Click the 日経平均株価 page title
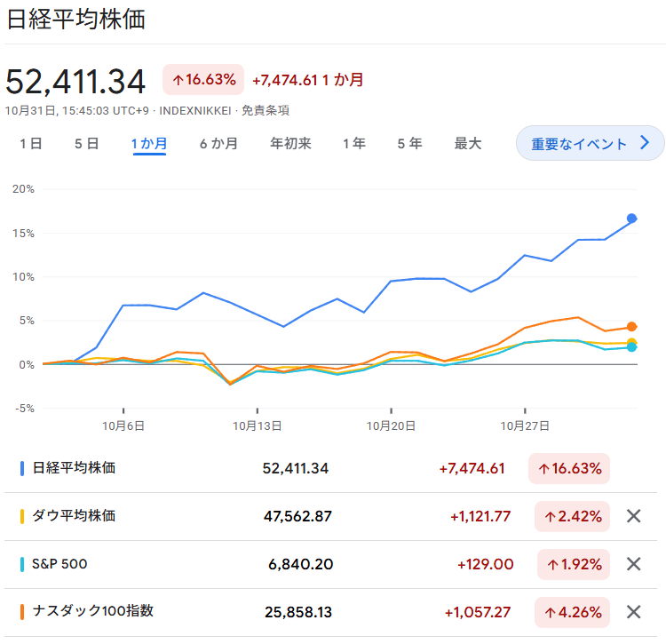666x644 pixels. click(76, 20)
